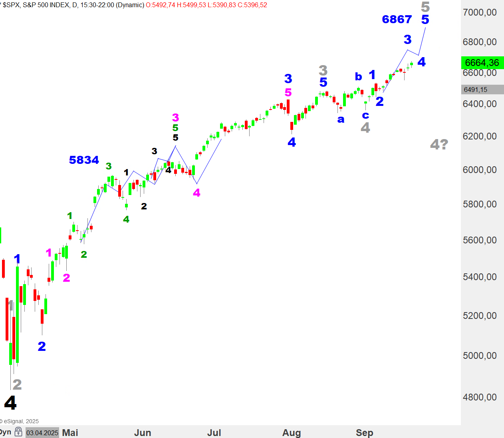This screenshot has height=438, width=504.
Task: Select the large black wave 4 label
Action: [10, 403]
